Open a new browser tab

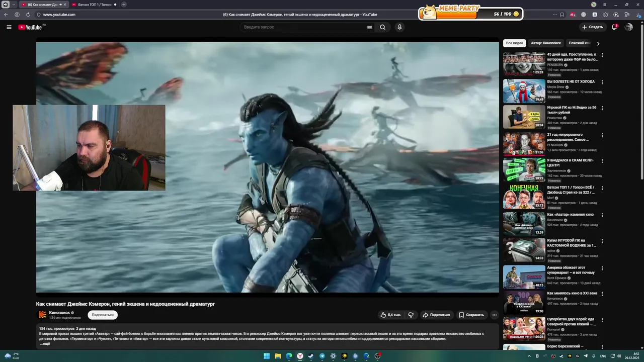(x=124, y=5)
